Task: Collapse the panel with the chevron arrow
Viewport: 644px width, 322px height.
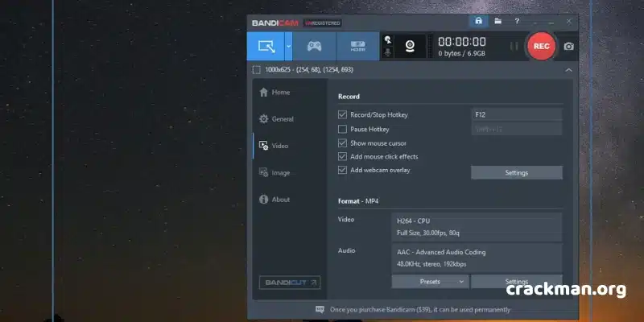Action: [568, 70]
